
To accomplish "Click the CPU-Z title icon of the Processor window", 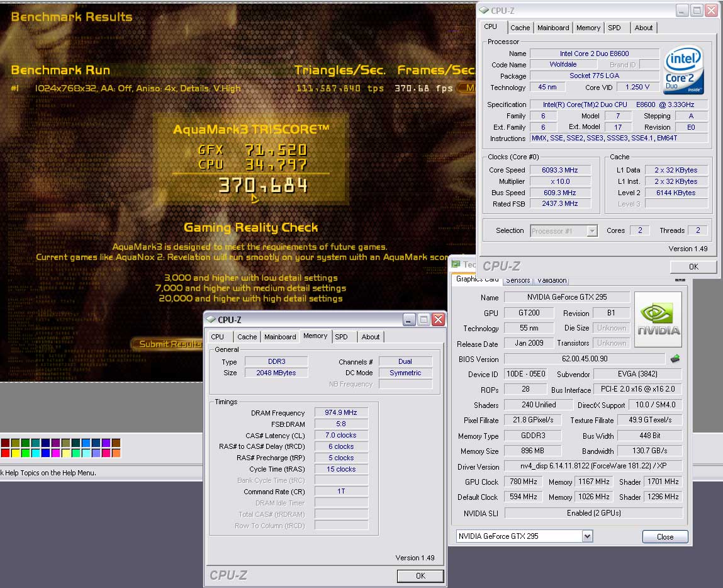I will click(x=484, y=9).
